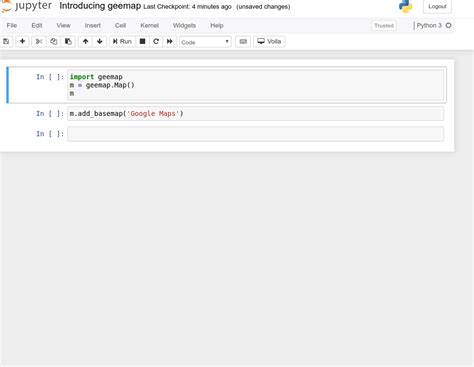Move selected cell down arrow

click(x=99, y=41)
